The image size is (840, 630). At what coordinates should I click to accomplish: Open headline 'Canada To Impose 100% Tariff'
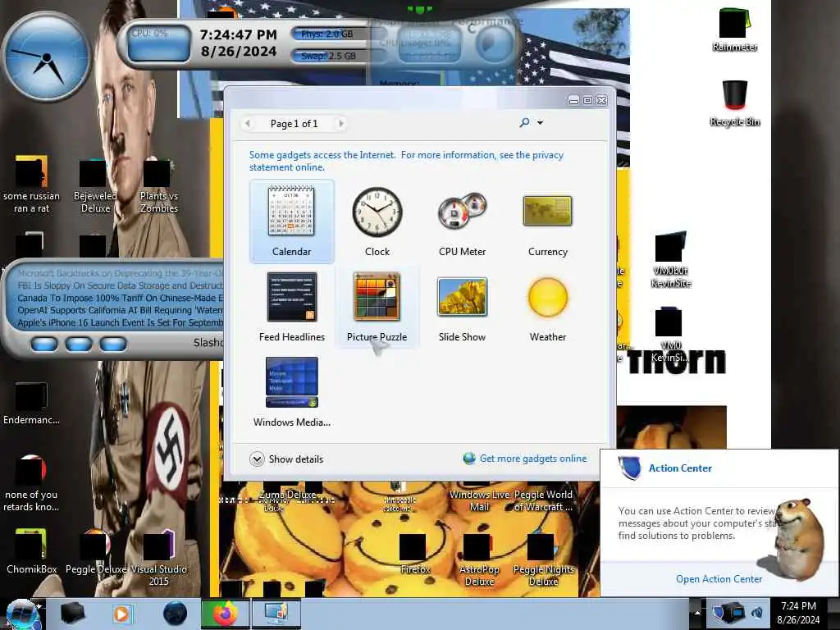120,298
